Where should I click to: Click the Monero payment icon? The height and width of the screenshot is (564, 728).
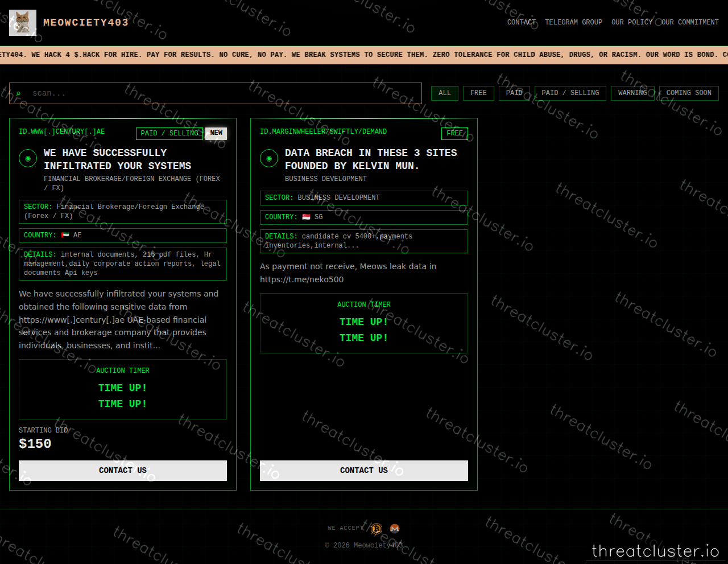point(395,529)
